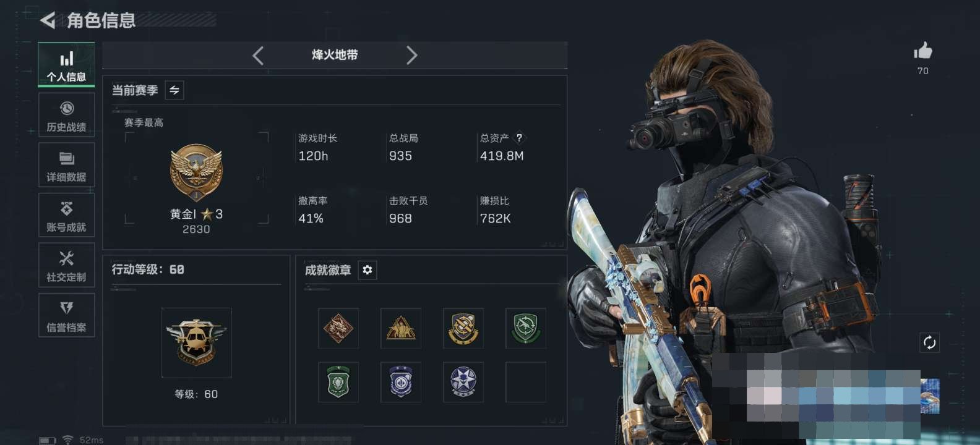Click the empty achievement badge slot
Viewport: 980px width, 445px height.
526,382
